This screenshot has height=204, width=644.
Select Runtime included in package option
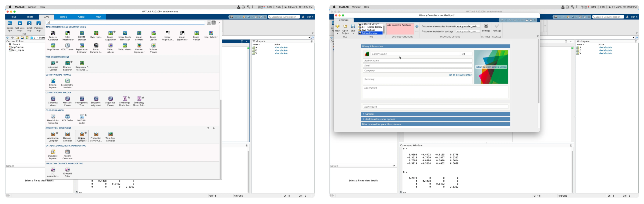point(423,32)
